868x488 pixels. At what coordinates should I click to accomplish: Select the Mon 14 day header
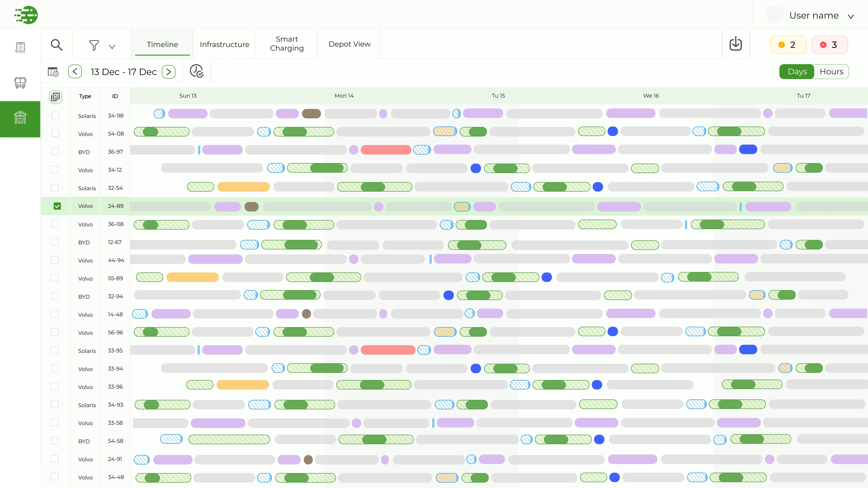click(344, 96)
